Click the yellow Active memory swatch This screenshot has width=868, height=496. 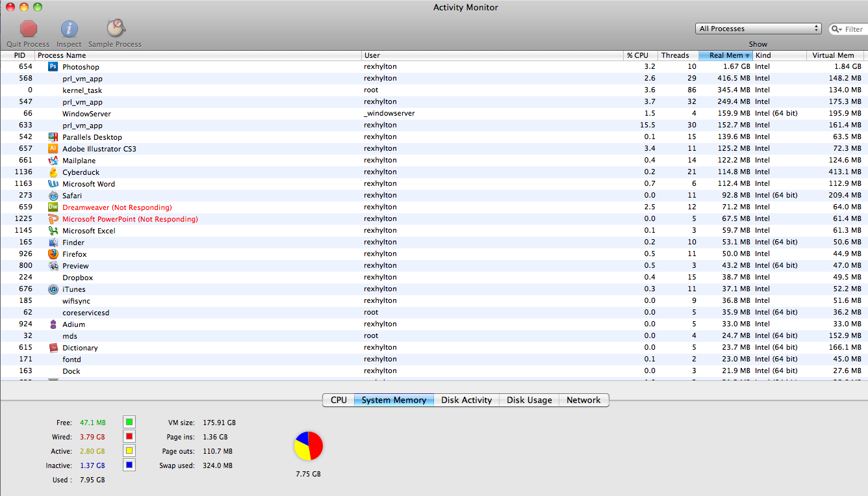pos(129,451)
